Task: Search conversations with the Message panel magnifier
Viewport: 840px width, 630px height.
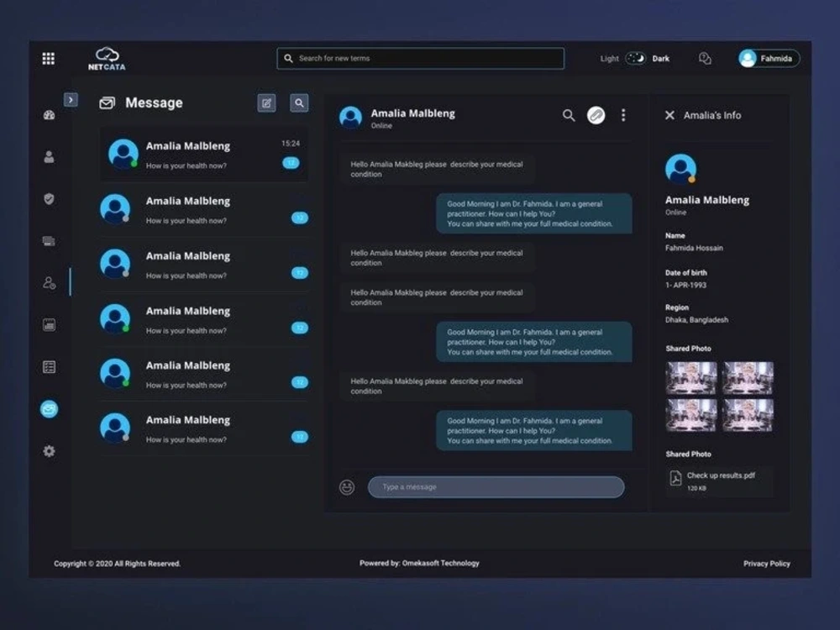Action: [300, 102]
